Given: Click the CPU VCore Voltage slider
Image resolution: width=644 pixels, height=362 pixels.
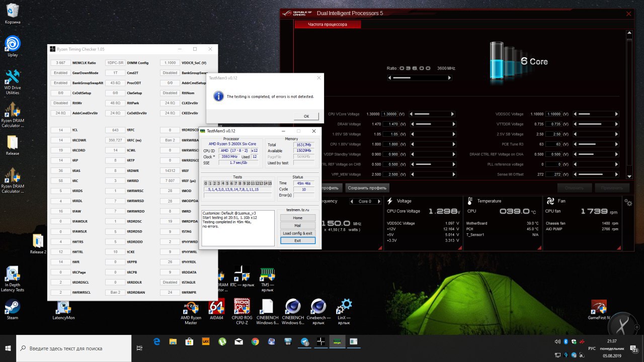Looking at the screenshot, I should point(432,114).
